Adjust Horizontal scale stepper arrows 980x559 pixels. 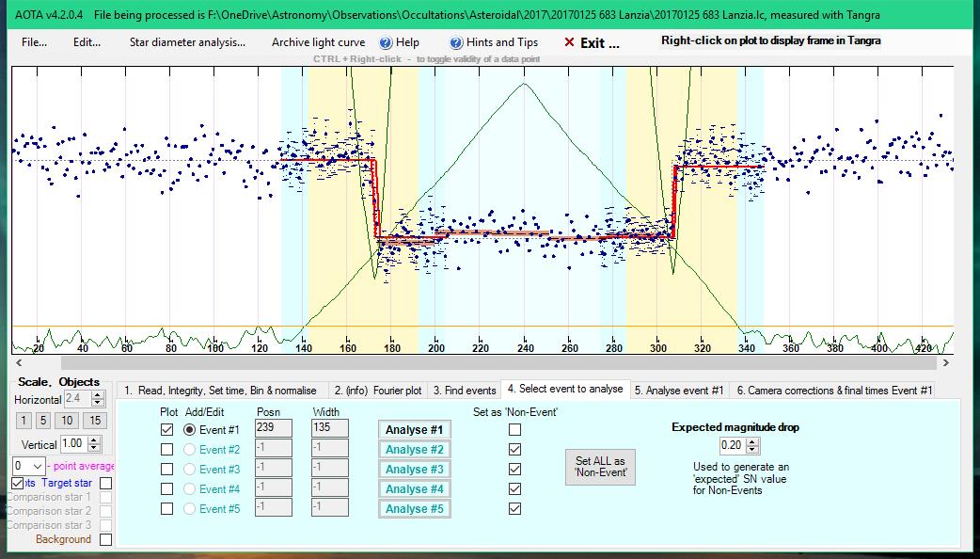click(98, 398)
